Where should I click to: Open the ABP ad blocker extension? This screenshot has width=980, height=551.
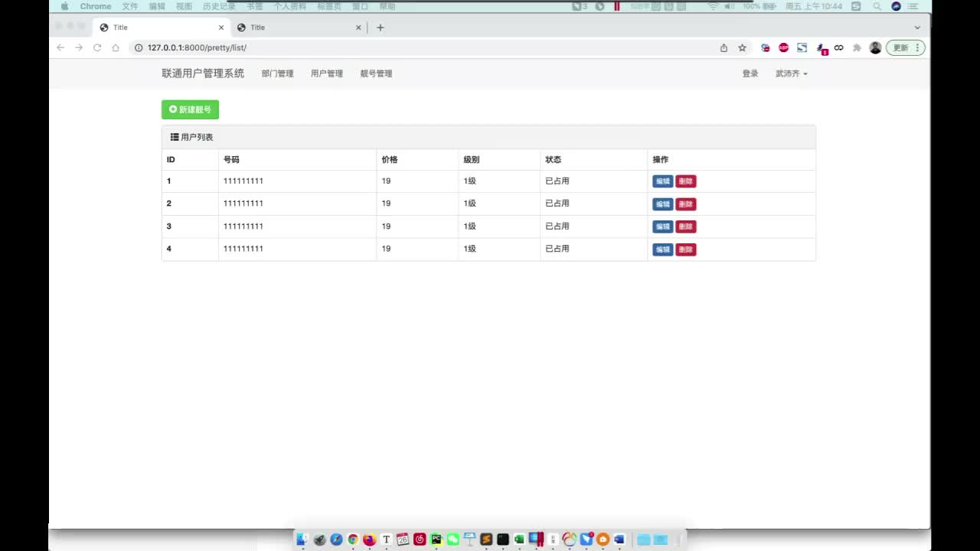coord(783,47)
